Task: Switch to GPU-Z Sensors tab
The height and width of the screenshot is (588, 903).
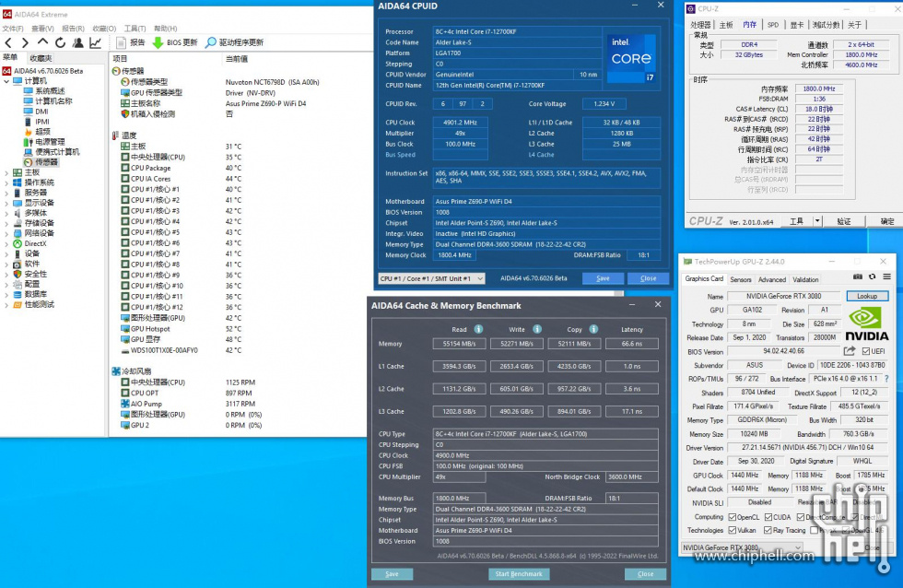Action: (x=741, y=279)
